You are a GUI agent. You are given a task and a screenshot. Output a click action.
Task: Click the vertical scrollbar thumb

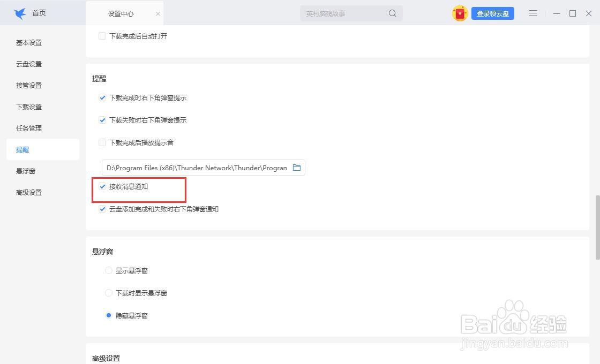[597, 227]
